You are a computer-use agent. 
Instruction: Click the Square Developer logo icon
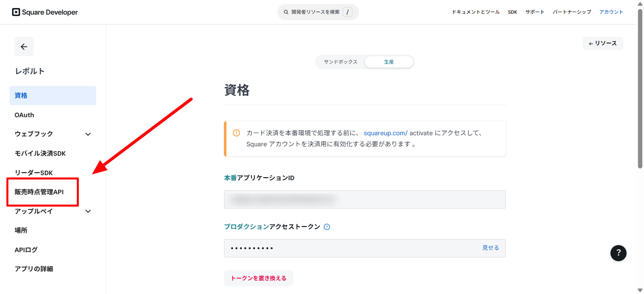coord(16,12)
